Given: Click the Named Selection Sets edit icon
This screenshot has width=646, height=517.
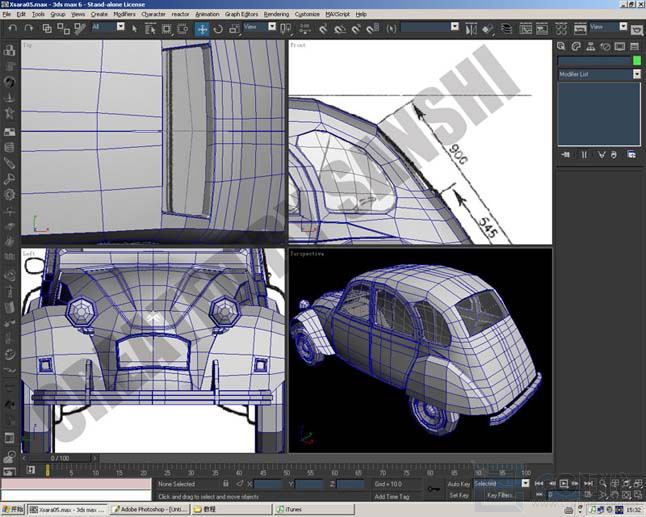Looking at the screenshot, I should 391,28.
